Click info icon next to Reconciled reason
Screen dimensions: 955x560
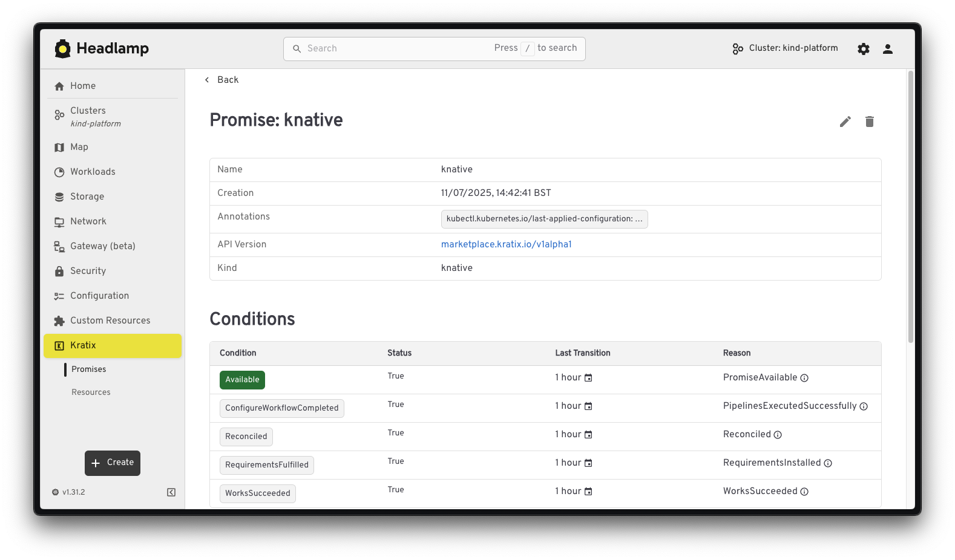click(778, 435)
